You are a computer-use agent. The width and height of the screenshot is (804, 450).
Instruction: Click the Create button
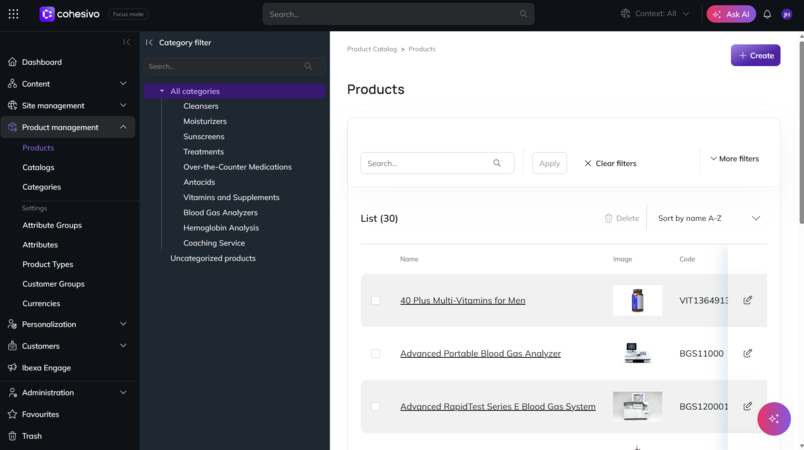point(755,55)
